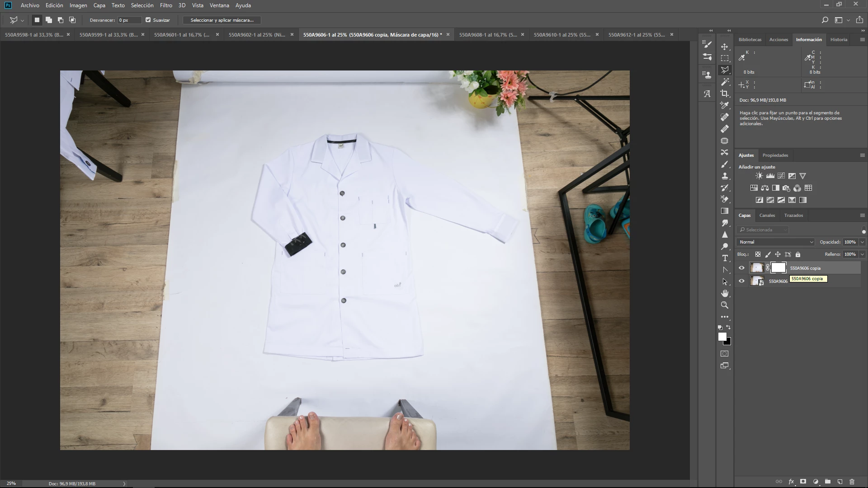This screenshot has height=488, width=868.
Task: Select the Zoom tool
Action: tap(725, 305)
